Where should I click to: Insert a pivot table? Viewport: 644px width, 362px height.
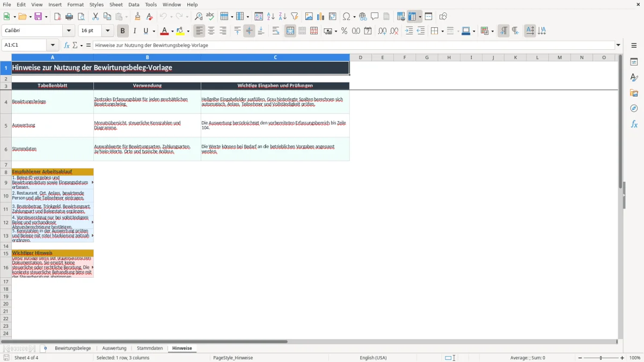[333, 17]
